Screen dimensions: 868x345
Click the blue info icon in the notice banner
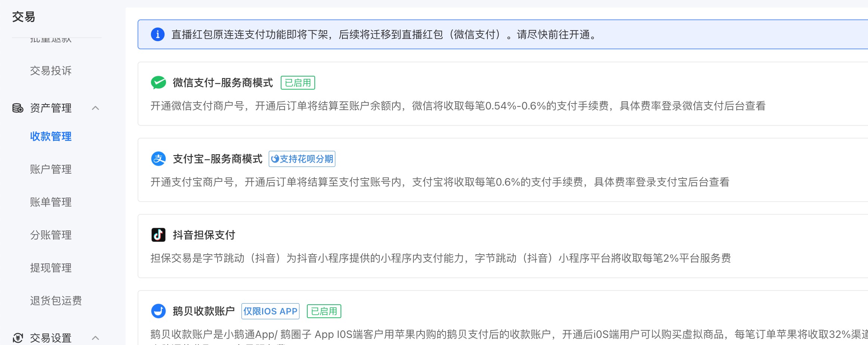pyautogui.click(x=157, y=34)
